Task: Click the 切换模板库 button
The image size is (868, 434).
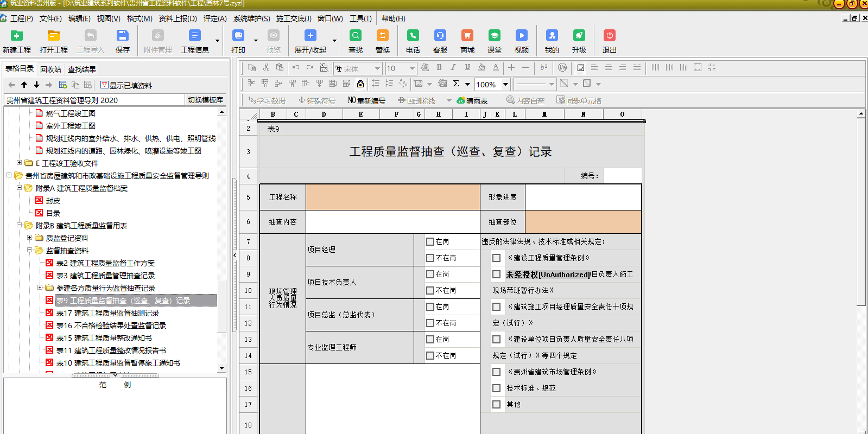Action: point(205,100)
